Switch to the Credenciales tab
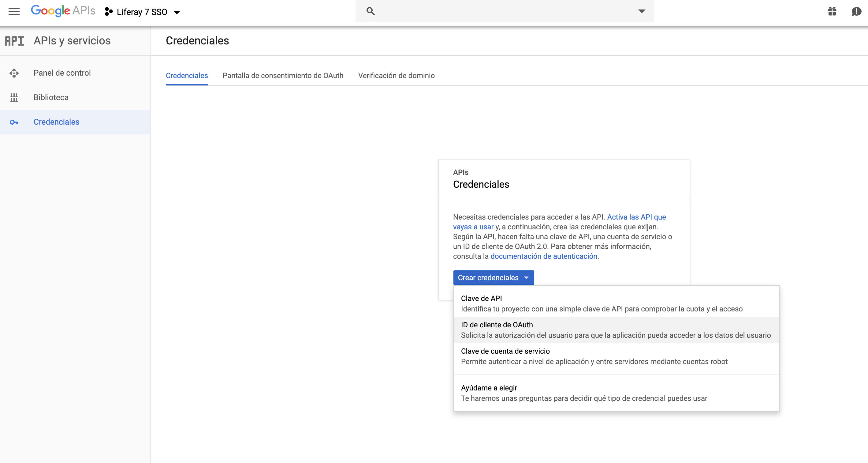Screen dimensions: 868x463 point(187,76)
